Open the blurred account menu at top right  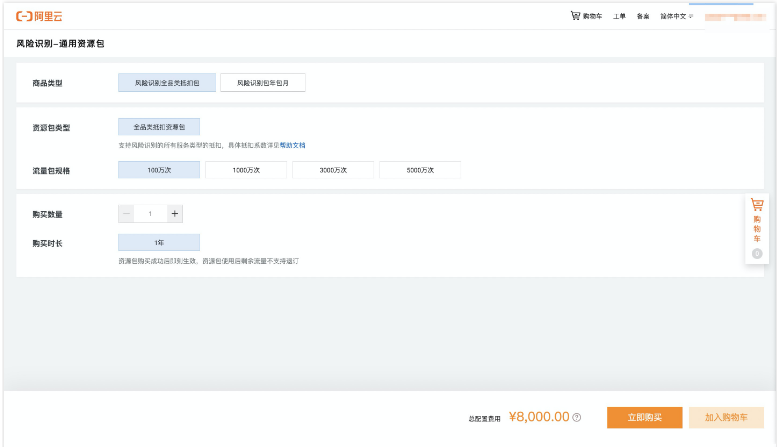(735, 17)
